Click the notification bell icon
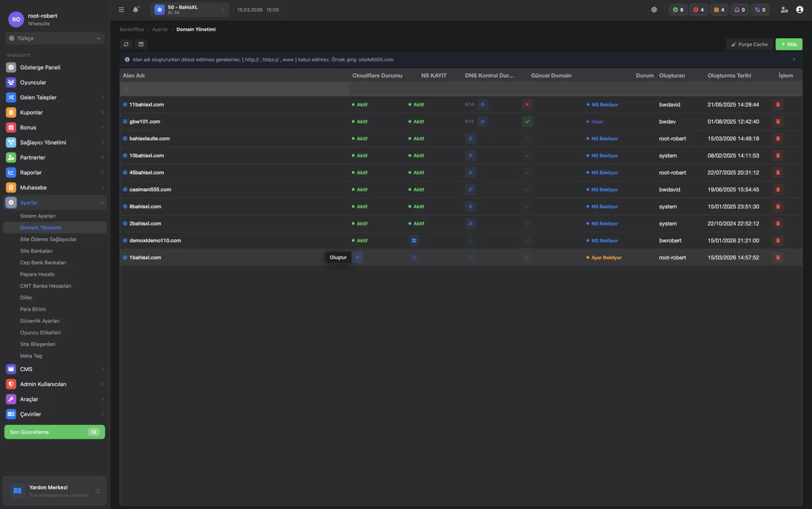This screenshot has width=812, height=509. [135, 9]
